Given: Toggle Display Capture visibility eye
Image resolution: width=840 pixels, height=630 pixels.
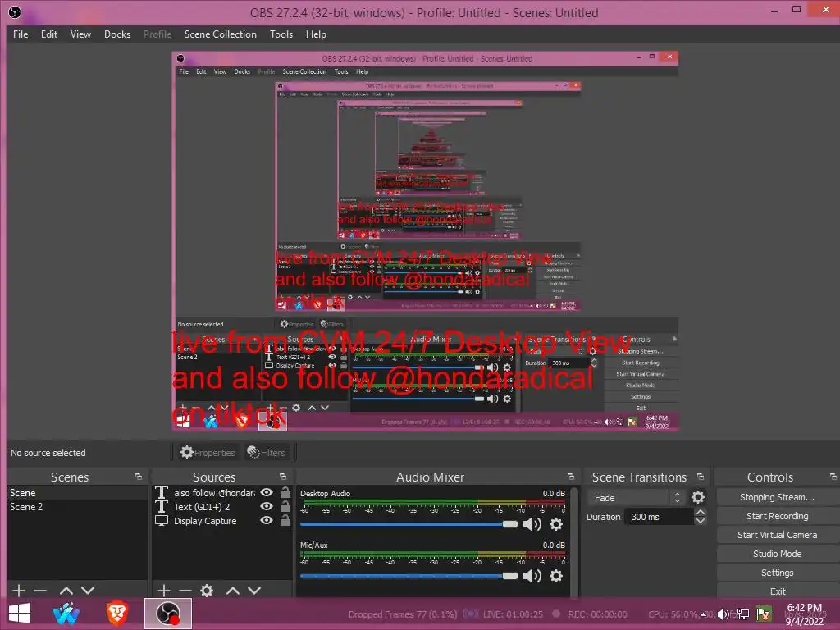Looking at the screenshot, I should pos(267,520).
